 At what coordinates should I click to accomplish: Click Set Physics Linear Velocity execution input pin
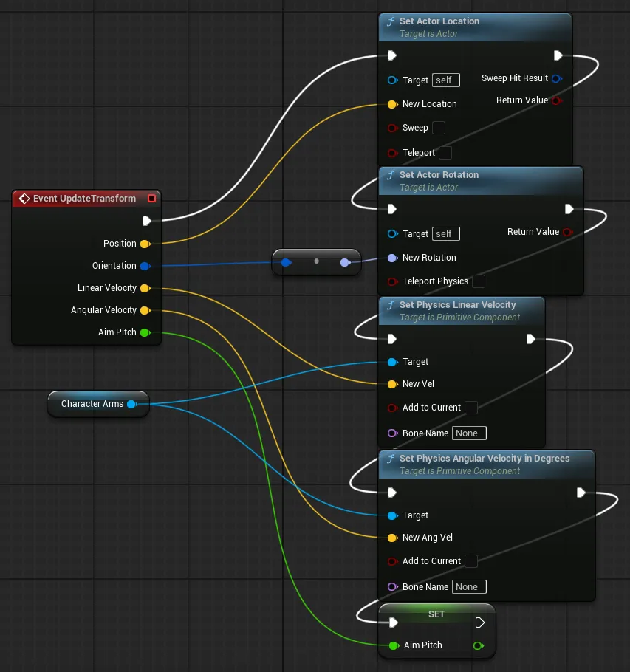[391, 339]
